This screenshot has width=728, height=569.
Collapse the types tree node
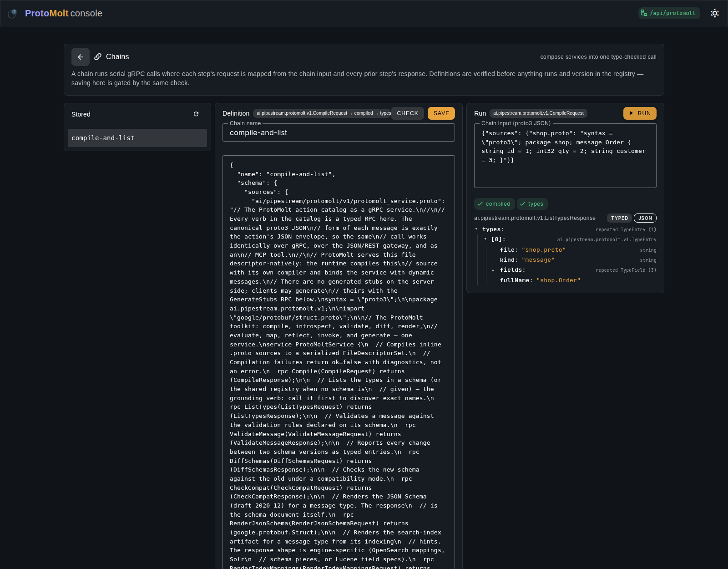[476, 229]
